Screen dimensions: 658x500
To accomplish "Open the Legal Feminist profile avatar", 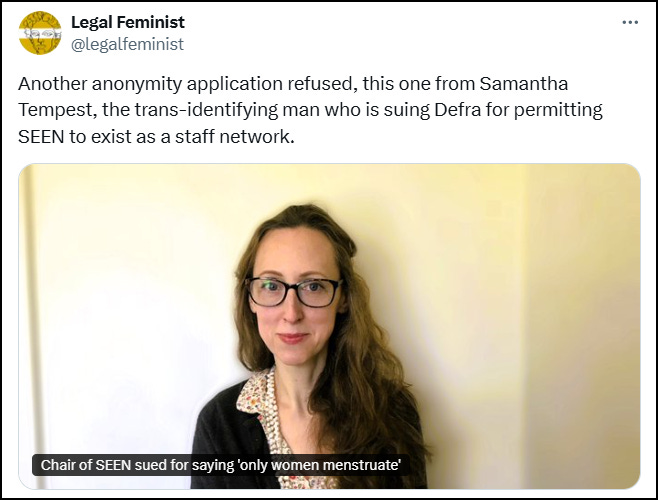I will pyautogui.click(x=40, y=33).
